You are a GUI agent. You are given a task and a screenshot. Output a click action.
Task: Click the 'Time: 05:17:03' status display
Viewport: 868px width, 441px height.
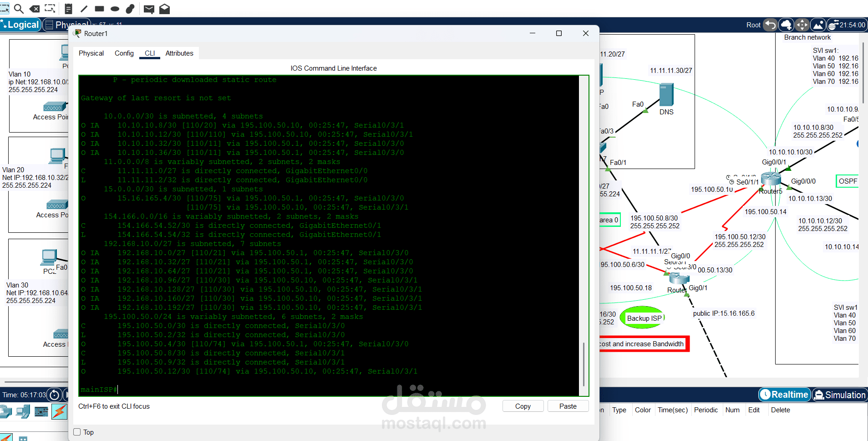(x=24, y=395)
